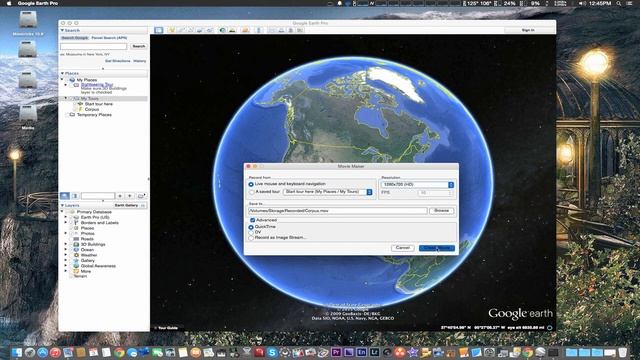
Task: Open Lightroom from the dock
Action: 375,352
